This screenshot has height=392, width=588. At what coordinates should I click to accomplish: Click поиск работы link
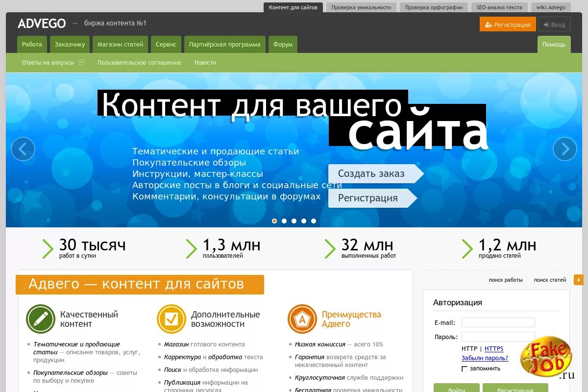point(506,280)
